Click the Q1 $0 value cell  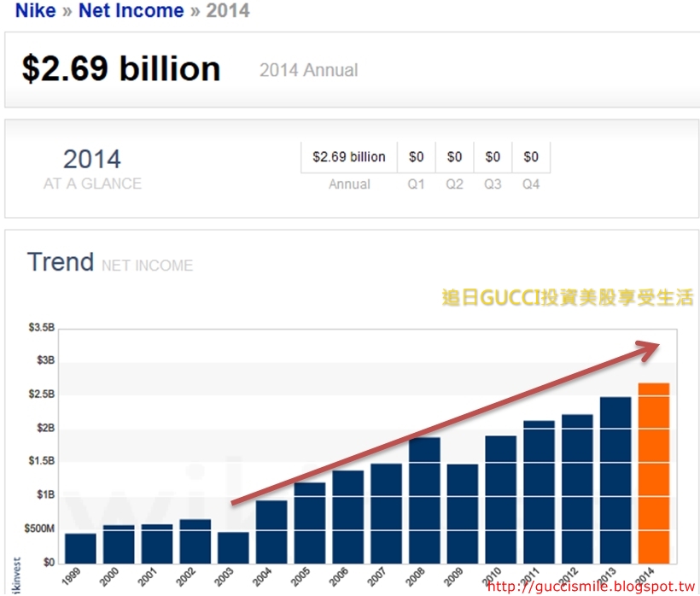(x=416, y=157)
